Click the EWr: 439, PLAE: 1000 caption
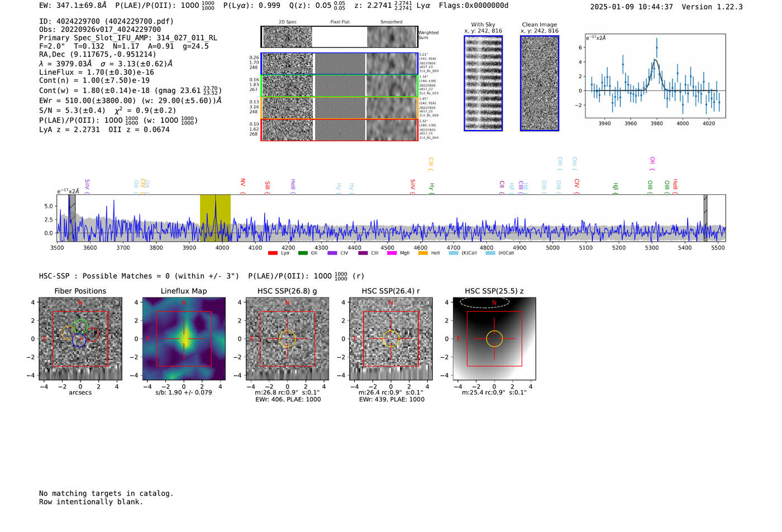The height and width of the screenshot is (532, 782). click(392, 399)
